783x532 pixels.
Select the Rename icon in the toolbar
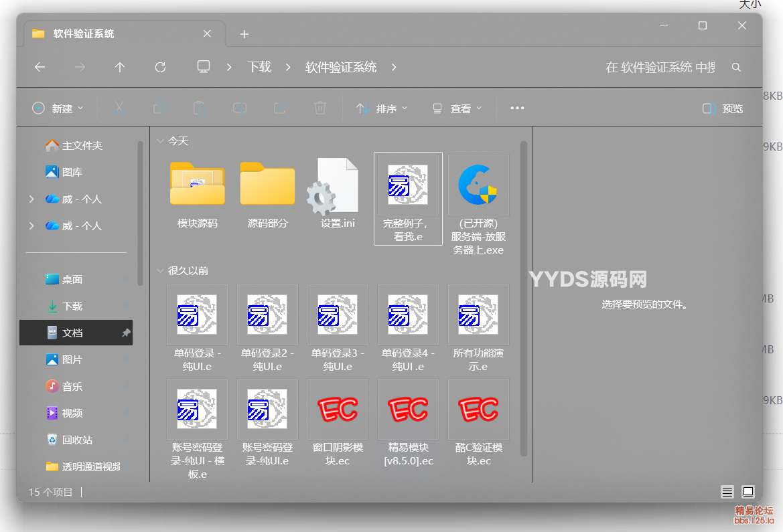point(239,108)
